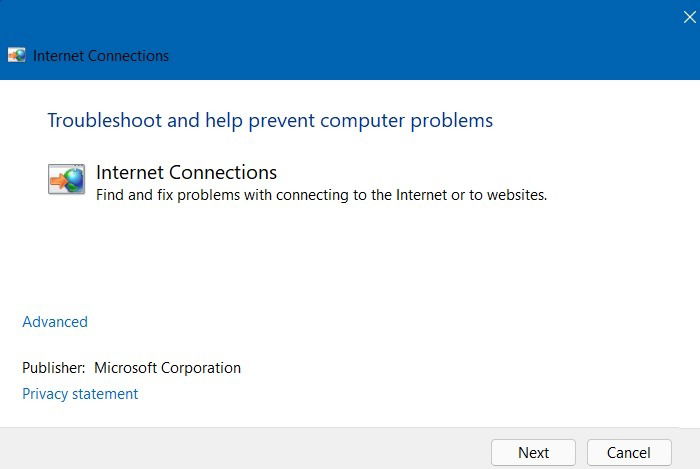This screenshot has width=700, height=469.
Task: Click the word problems in blue heading
Action: 452,121
